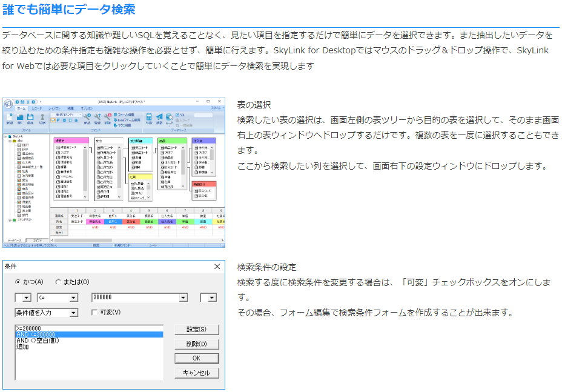Image resolution: width=562 pixels, height=392 pixels.
Task: Click the pink 得意先名 column cell
Action: [x=95, y=222]
